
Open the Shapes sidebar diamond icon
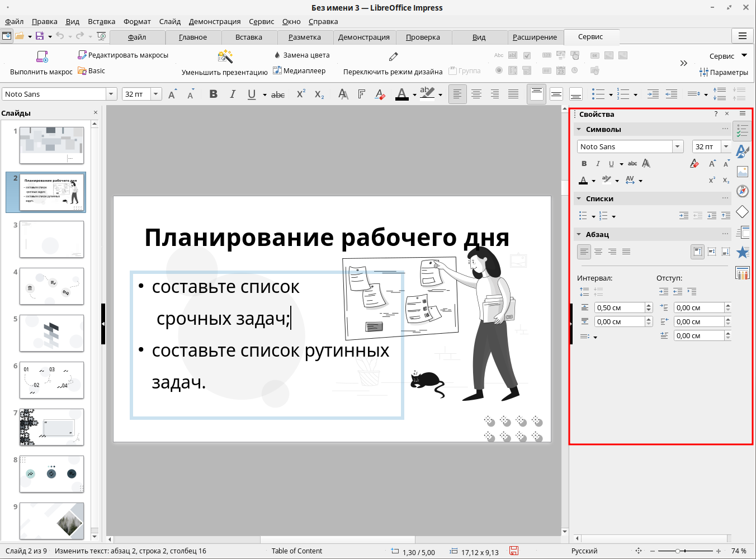click(x=742, y=211)
